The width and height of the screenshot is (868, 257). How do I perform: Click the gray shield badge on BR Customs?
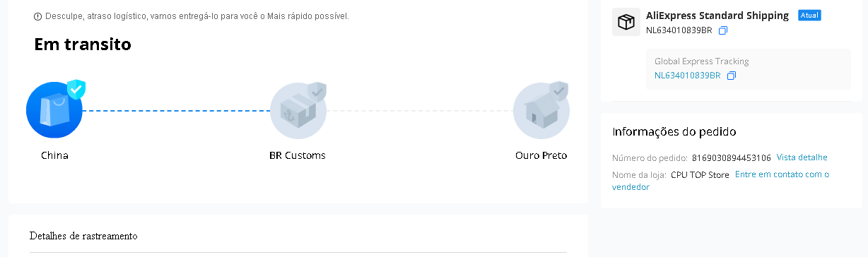tap(317, 91)
